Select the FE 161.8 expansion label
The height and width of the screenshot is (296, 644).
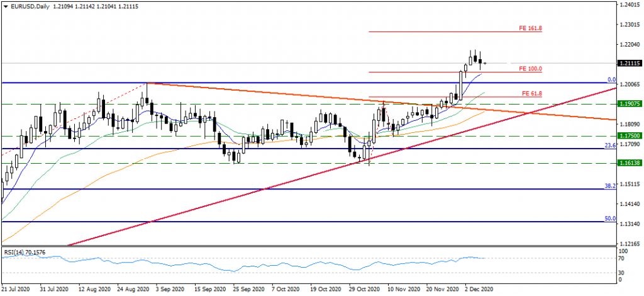[531, 28]
